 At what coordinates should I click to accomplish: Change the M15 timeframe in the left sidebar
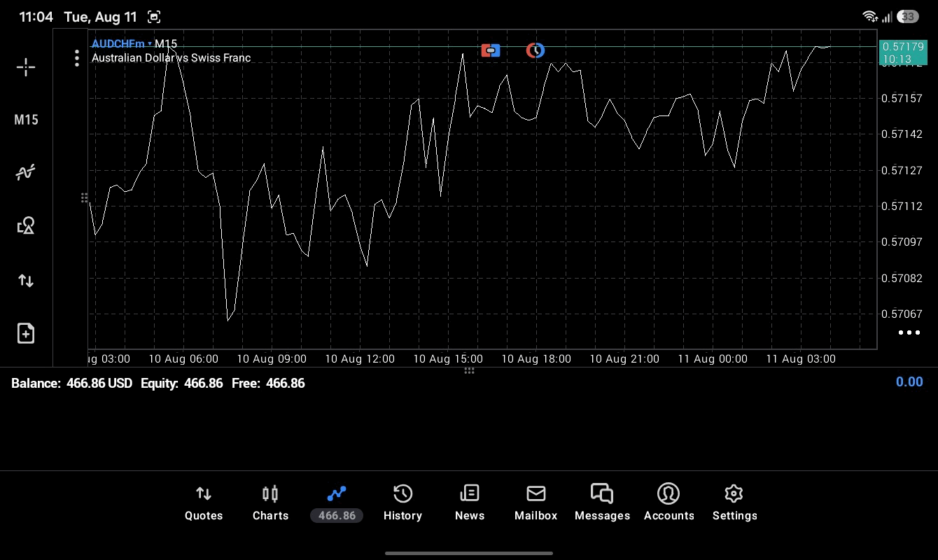[x=26, y=120]
